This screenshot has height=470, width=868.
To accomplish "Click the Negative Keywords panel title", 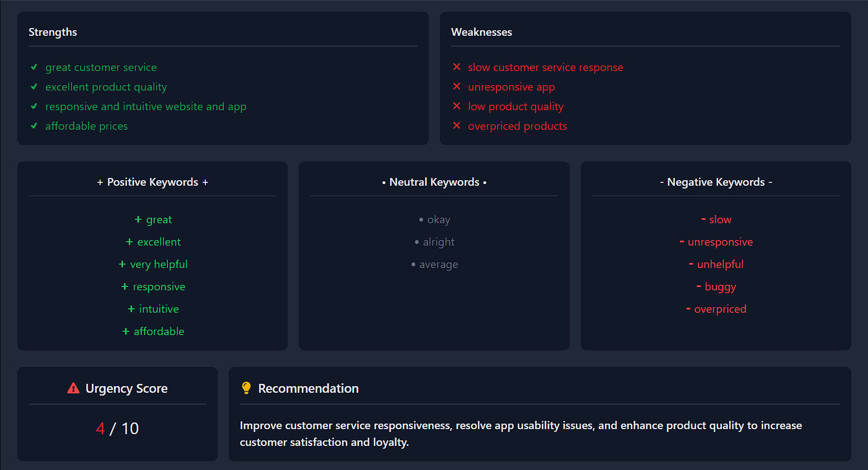I will pyautogui.click(x=716, y=182).
